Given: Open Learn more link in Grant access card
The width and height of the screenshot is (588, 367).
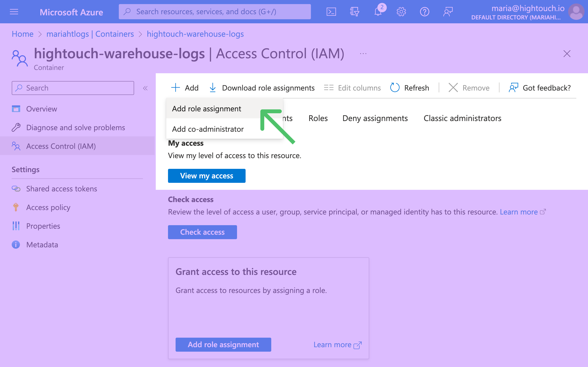Looking at the screenshot, I should click(x=338, y=345).
